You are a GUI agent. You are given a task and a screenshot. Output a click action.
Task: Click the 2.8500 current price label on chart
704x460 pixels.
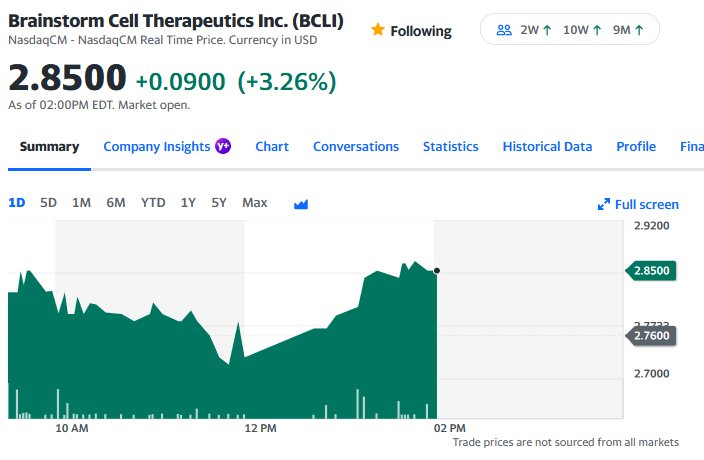(x=651, y=271)
